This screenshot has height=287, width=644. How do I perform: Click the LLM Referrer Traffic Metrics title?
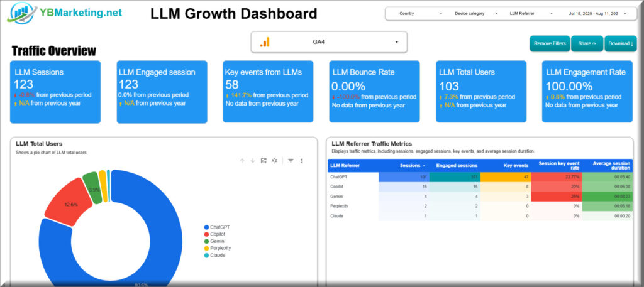click(372, 144)
